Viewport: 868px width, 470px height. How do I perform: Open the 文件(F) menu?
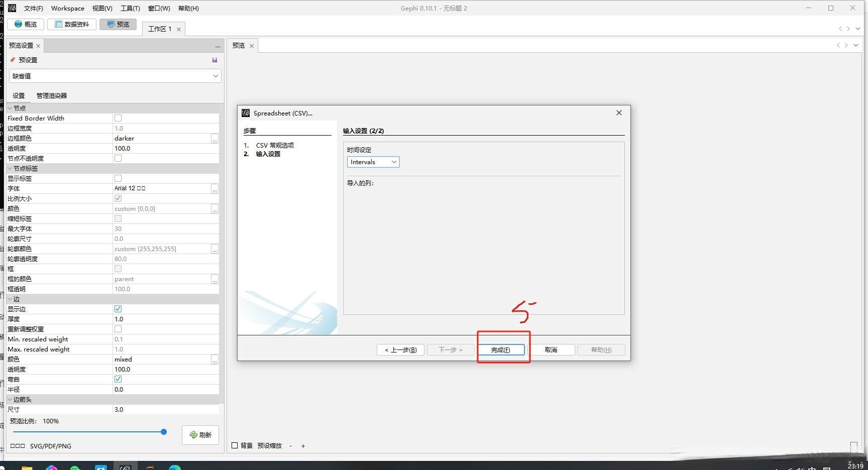click(x=34, y=8)
